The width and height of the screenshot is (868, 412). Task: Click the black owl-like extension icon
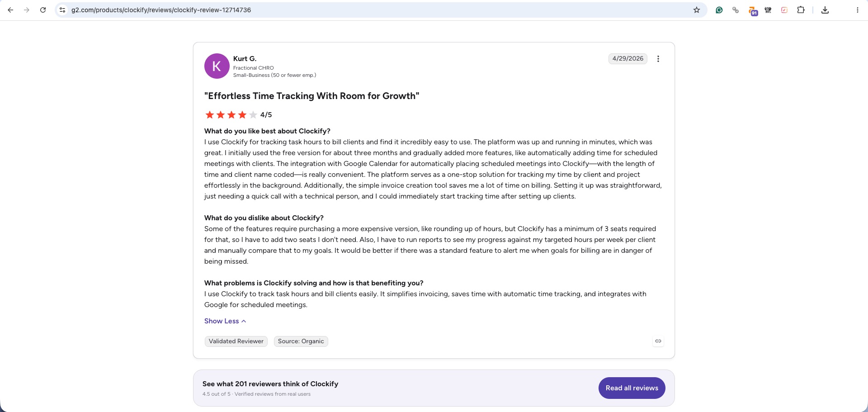coord(768,10)
